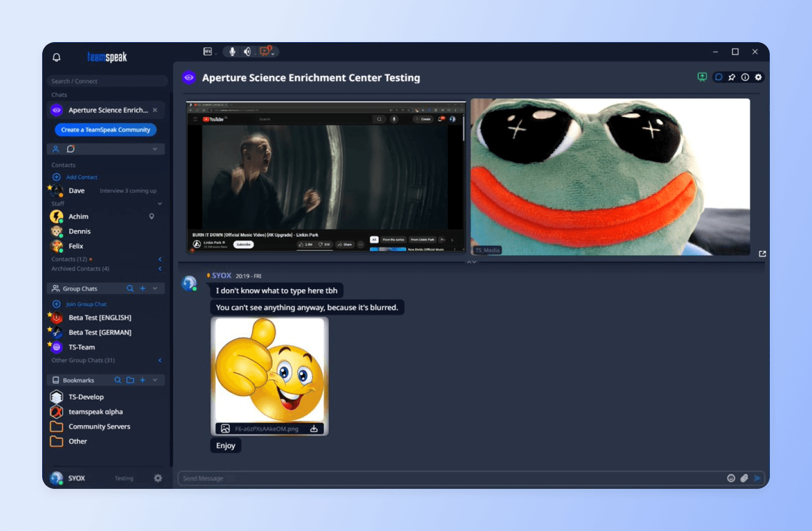Mute the speaker output icon

[248, 51]
